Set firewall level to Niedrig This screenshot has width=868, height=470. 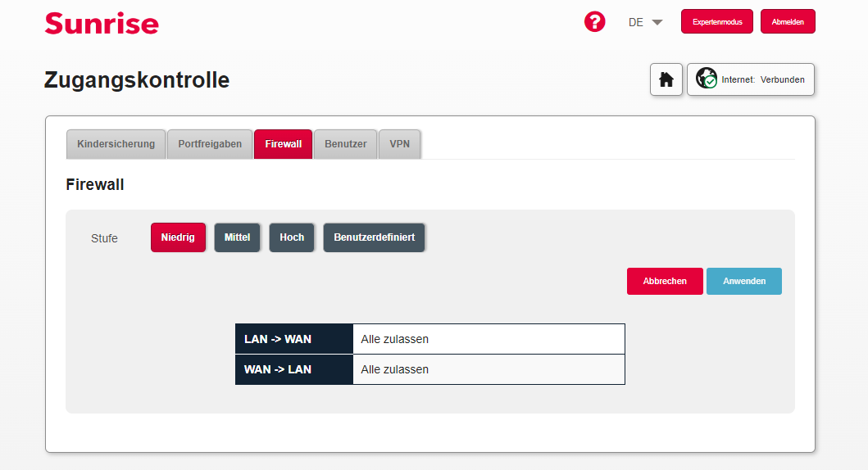tap(178, 237)
